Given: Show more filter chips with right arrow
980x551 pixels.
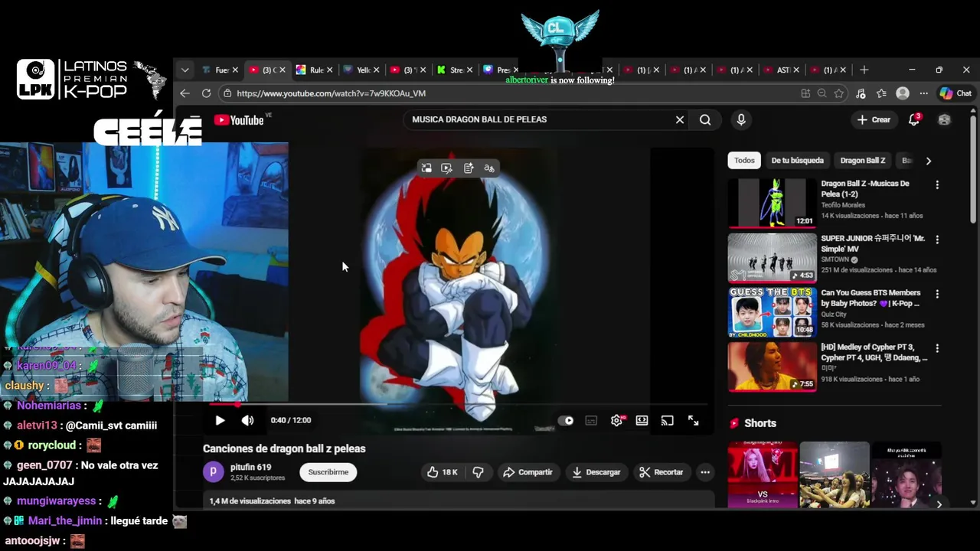Looking at the screenshot, I should click(x=929, y=161).
